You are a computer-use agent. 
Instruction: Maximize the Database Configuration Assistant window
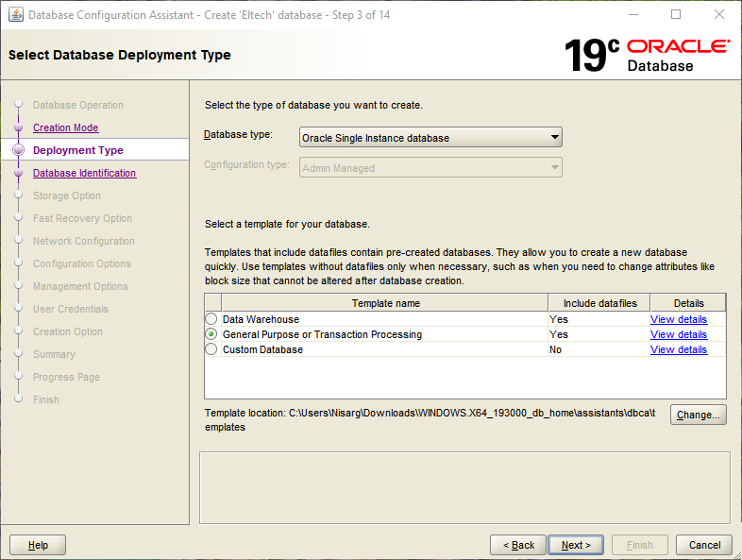pos(676,15)
